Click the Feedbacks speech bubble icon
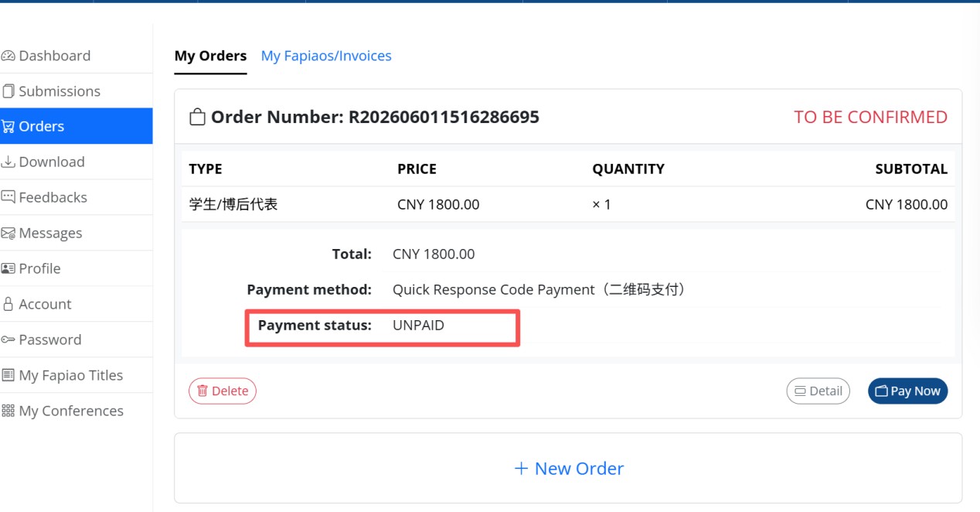This screenshot has width=980, height=512. pos(9,197)
